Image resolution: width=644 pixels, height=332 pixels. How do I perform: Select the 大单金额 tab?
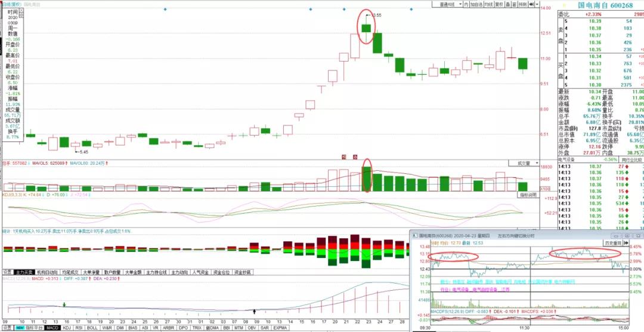coord(134,272)
